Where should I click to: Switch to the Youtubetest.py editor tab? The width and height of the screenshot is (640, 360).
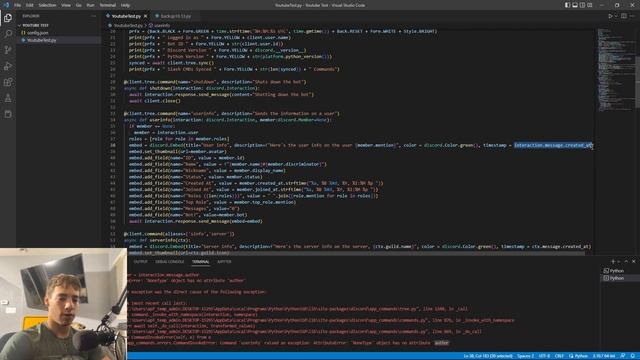pos(126,16)
